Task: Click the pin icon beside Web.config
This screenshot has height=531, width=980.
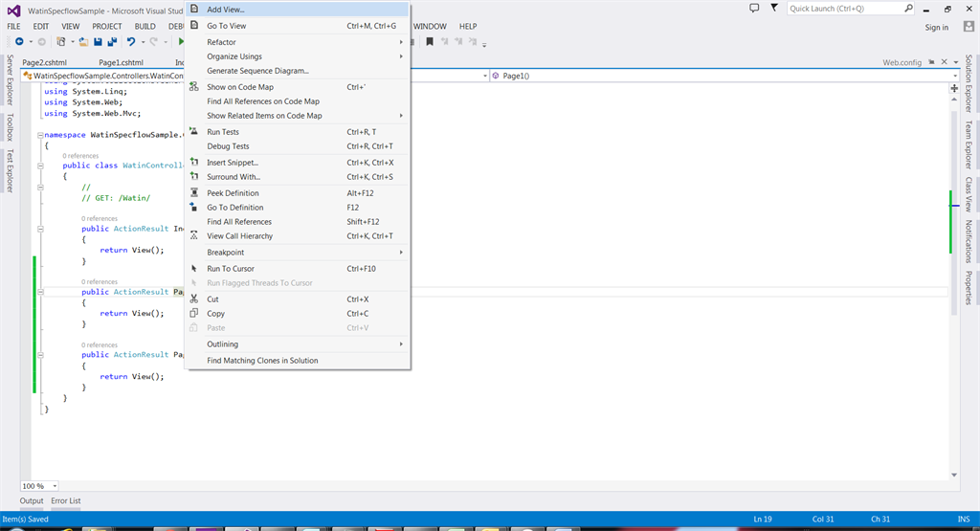Action: coord(931,62)
